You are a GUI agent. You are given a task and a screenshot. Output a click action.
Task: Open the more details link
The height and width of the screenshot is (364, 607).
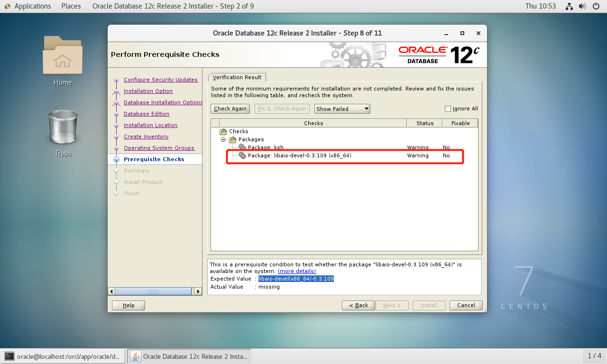297,271
